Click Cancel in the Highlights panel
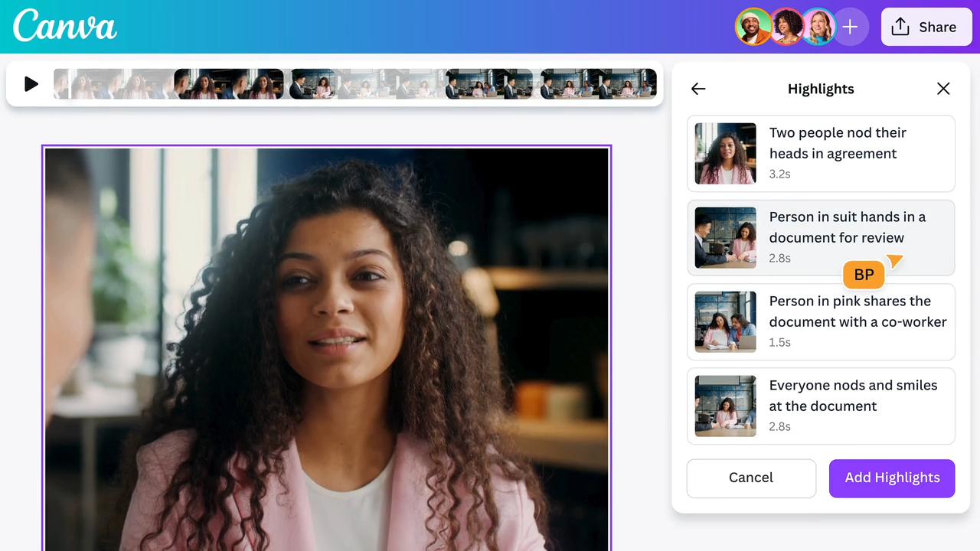This screenshot has width=980, height=551. click(x=751, y=478)
